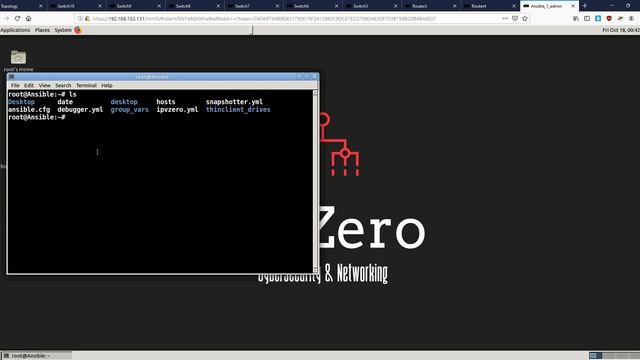Open the terminal Search menu

pos(63,85)
